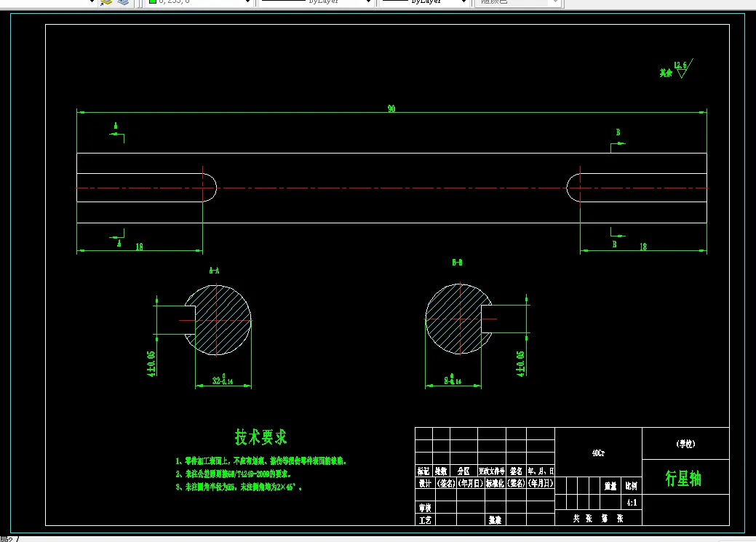Screen dimensions: 756x542
Task: Select the 12.5 roughness symbol
Action: click(x=683, y=68)
